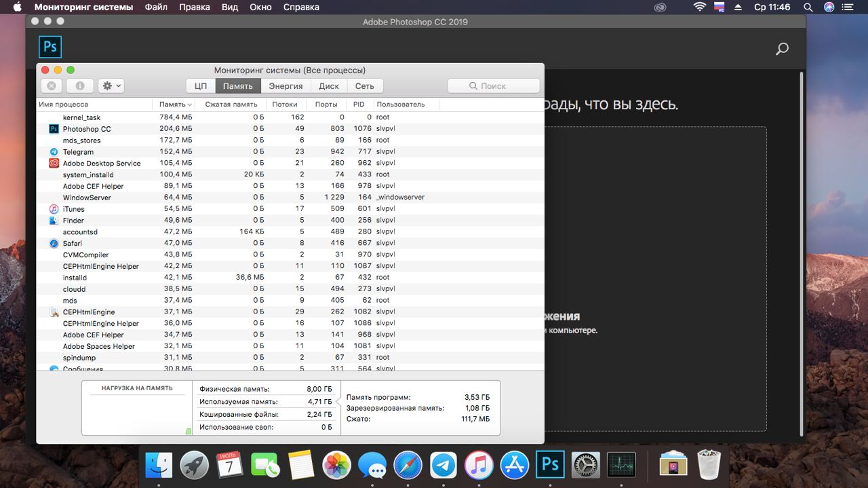Select the spindump process row

290,358
